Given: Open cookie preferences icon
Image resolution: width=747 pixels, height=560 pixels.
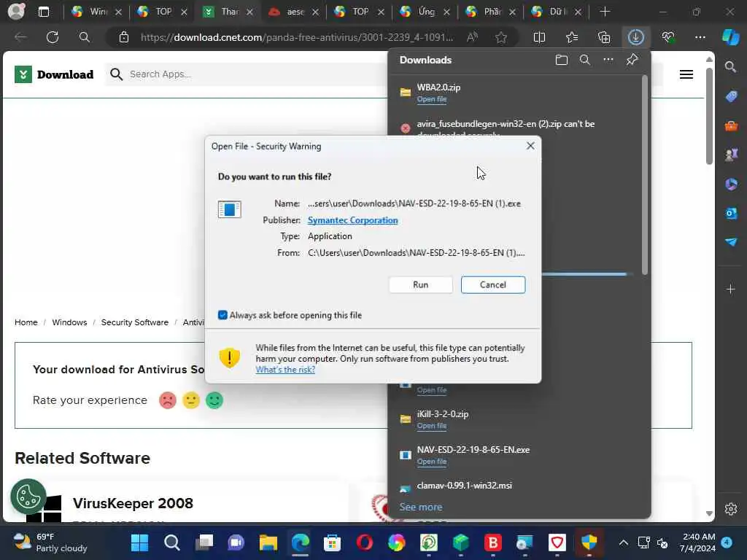Looking at the screenshot, I should (28, 497).
